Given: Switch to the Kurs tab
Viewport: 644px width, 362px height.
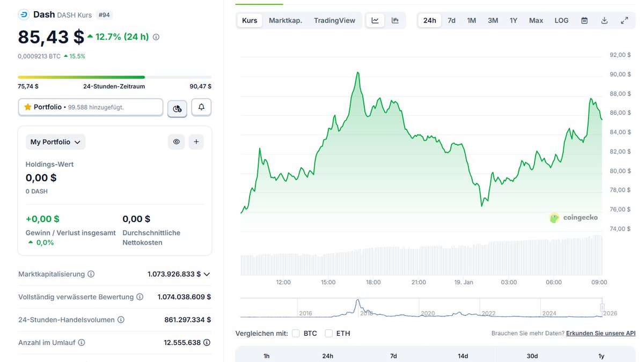Looking at the screenshot, I should pos(250,20).
